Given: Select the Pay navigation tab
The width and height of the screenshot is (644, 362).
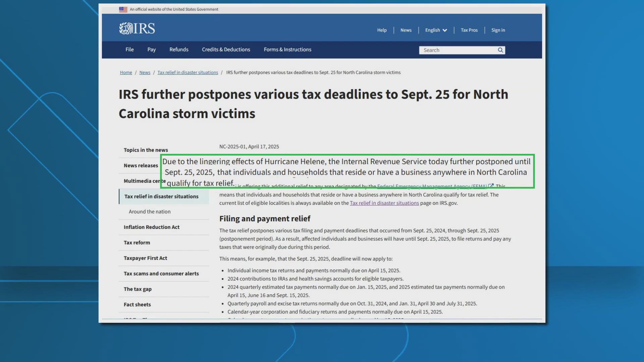Looking at the screenshot, I should [151, 49].
